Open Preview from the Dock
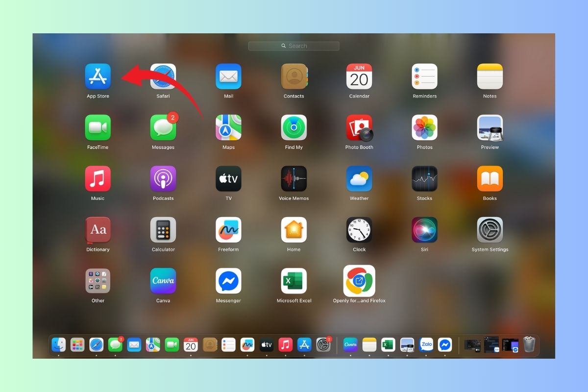This screenshot has height=392, width=588. click(x=407, y=344)
